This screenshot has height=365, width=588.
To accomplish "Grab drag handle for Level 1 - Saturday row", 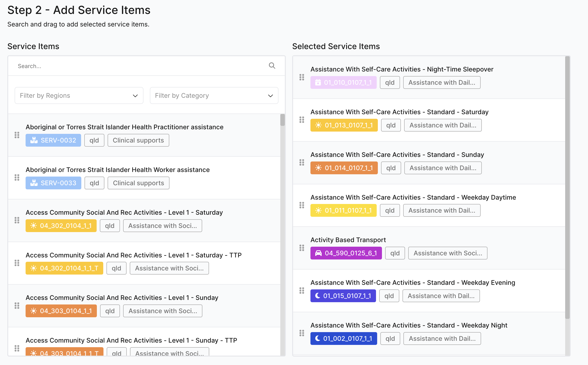I will click(17, 220).
